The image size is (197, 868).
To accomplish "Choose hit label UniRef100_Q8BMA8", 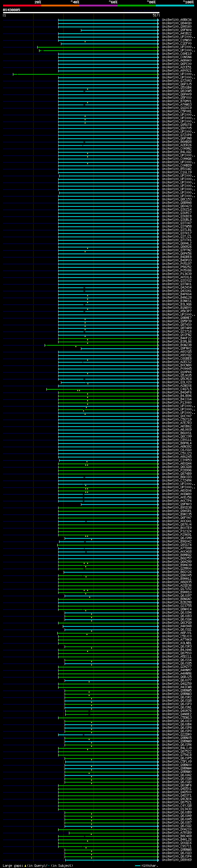I will tap(177, 203).
